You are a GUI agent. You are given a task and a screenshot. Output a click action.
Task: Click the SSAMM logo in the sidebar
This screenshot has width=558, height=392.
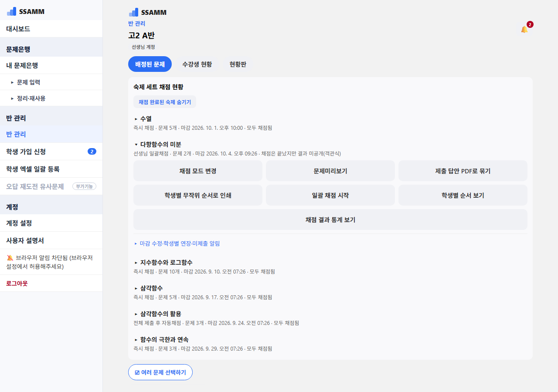(x=26, y=11)
